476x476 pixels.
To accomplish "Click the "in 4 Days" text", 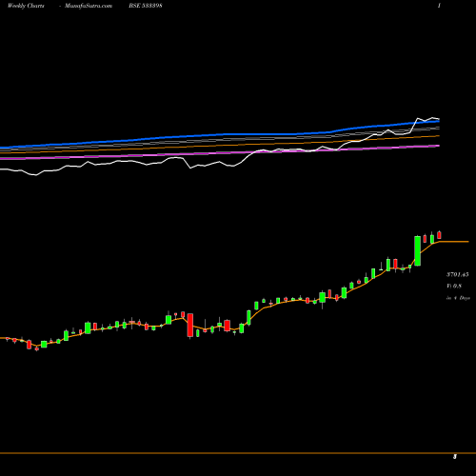I will tap(458, 298).
